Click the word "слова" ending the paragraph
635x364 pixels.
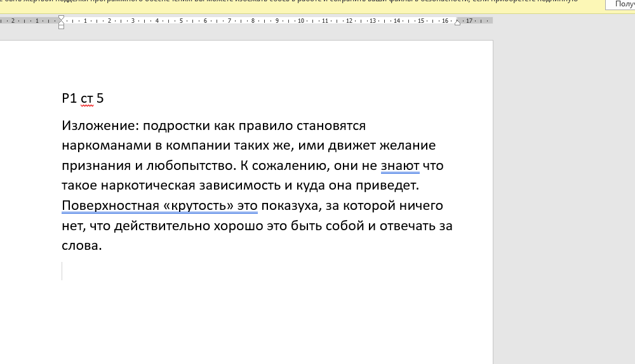tap(81, 245)
